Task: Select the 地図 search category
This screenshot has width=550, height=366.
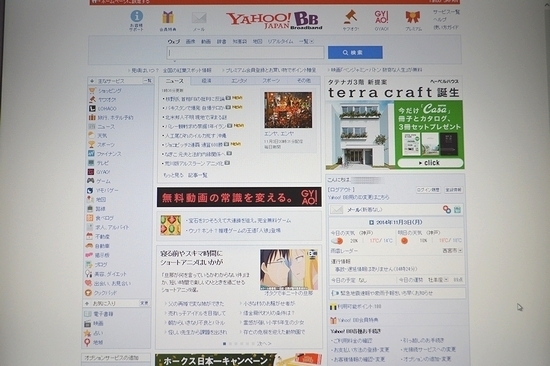Action: (x=257, y=41)
